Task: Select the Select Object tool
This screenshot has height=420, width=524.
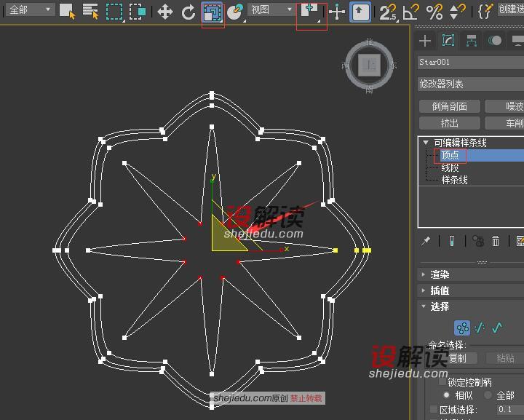Action: pyautogui.click(x=67, y=12)
